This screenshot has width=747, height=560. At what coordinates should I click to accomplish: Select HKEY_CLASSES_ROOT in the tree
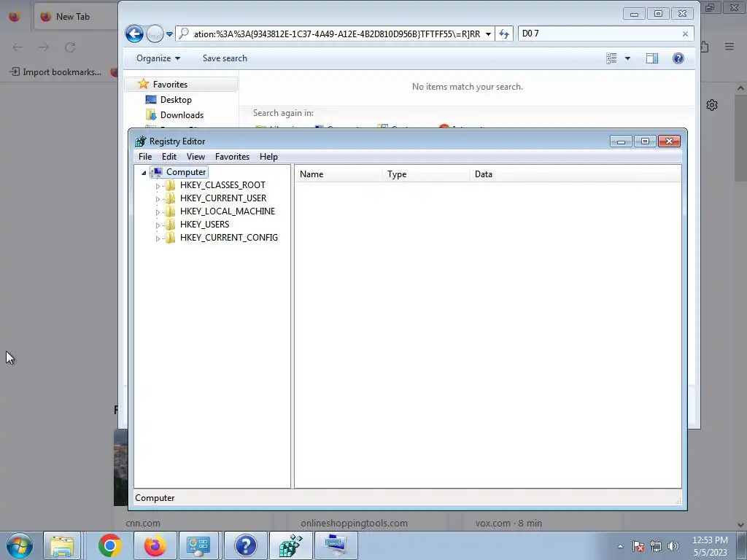point(222,184)
